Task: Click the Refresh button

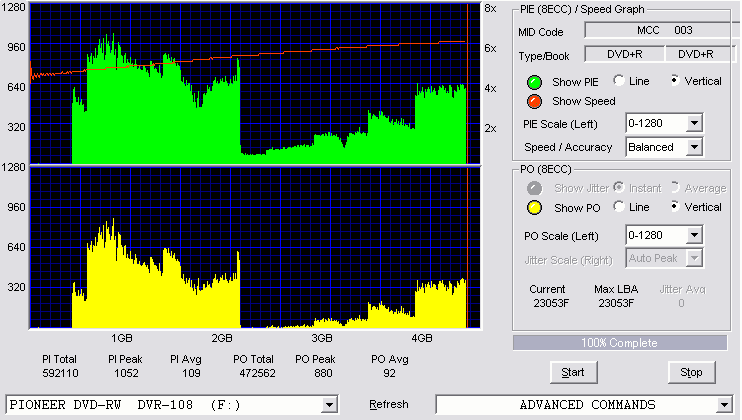Action: click(x=389, y=404)
